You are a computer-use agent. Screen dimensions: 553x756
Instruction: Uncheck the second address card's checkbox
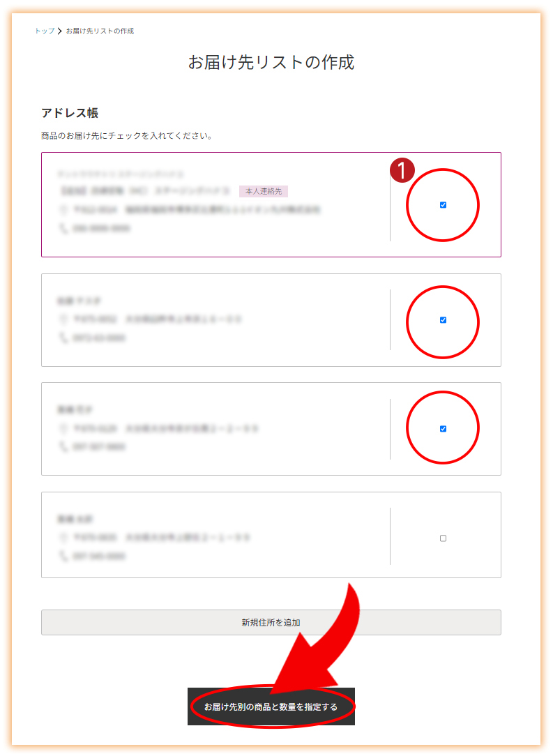tap(443, 320)
